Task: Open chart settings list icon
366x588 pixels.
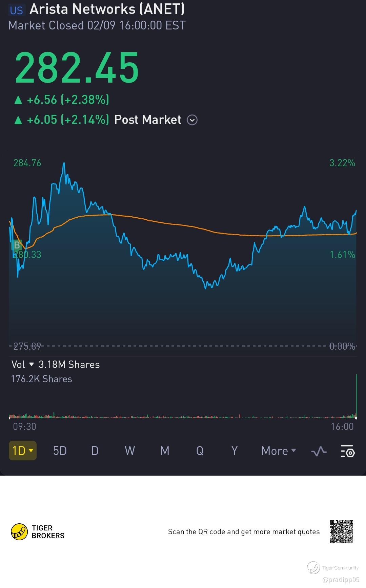Action: pos(347,451)
